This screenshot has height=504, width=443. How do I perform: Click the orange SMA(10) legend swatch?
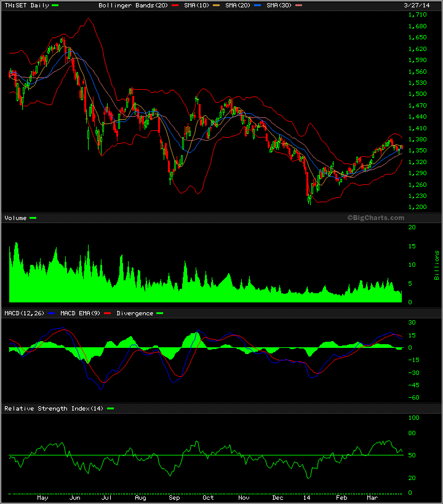coord(216,5)
